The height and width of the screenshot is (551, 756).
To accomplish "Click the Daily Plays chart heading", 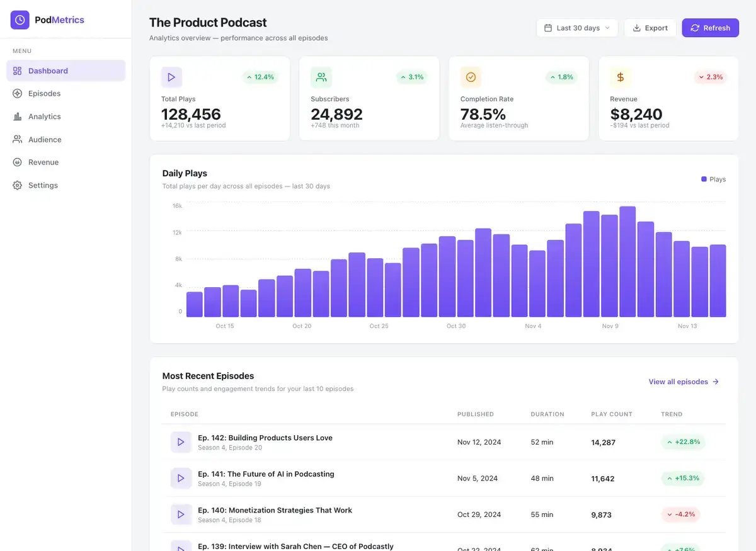I will coord(185,173).
